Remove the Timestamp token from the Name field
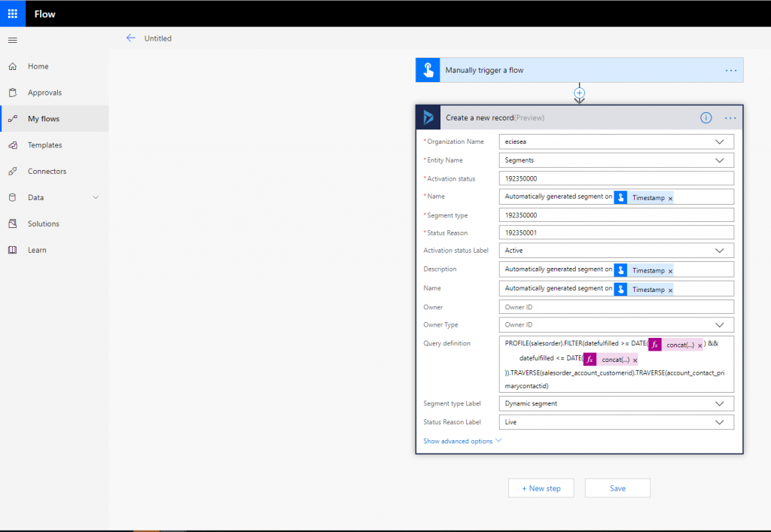Image resolution: width=771 pixels, height=532 pixels. [x=670, y=288]
